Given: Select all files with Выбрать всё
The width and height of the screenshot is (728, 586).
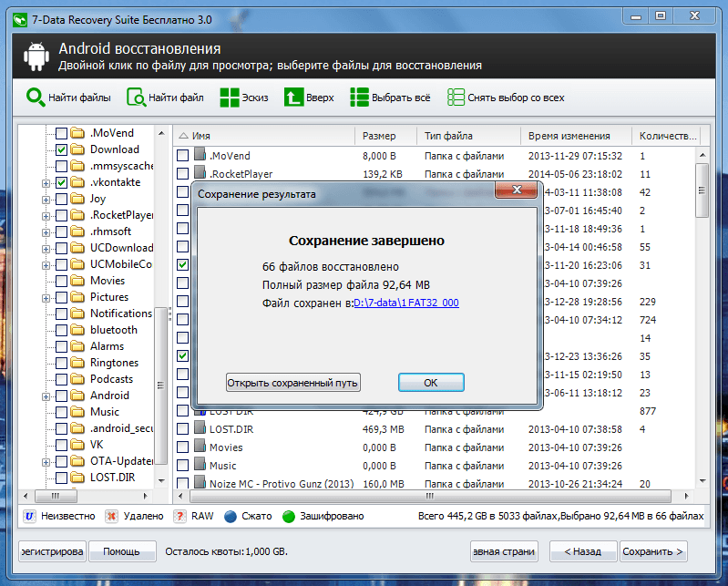Looking at the screenshot, I should point(359,98).
